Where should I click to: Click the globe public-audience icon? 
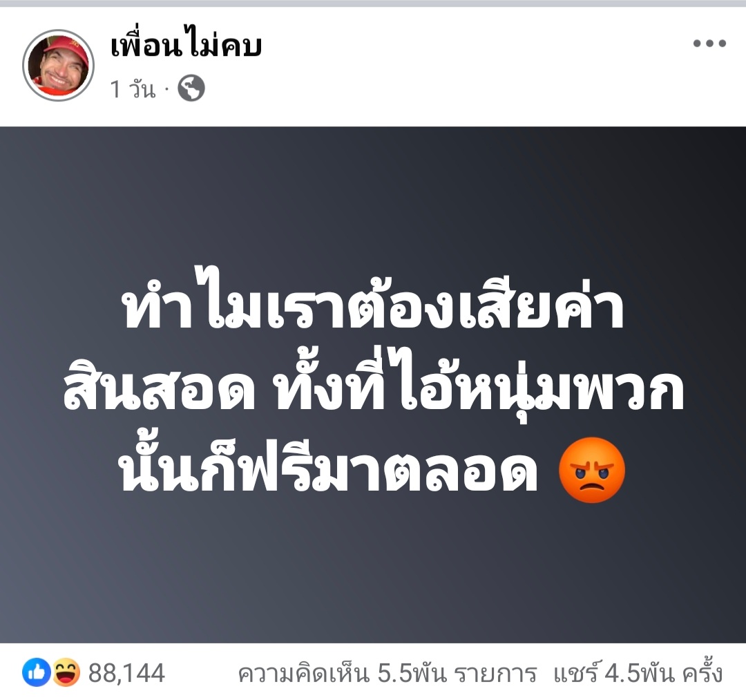click(x=191, y=88)
